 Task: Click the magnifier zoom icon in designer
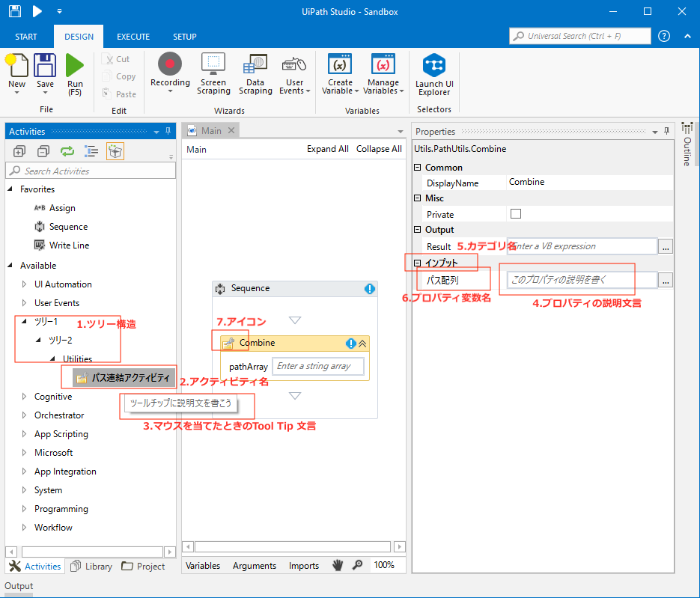tap(357, 565)
